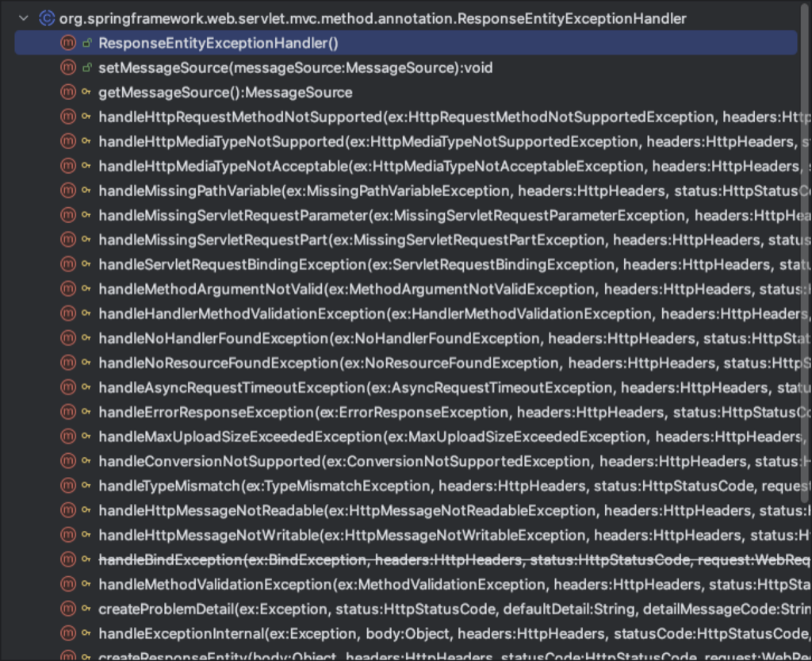Select handleNoResourceFoundException method
812x661 pixels.
pos(406,363)
